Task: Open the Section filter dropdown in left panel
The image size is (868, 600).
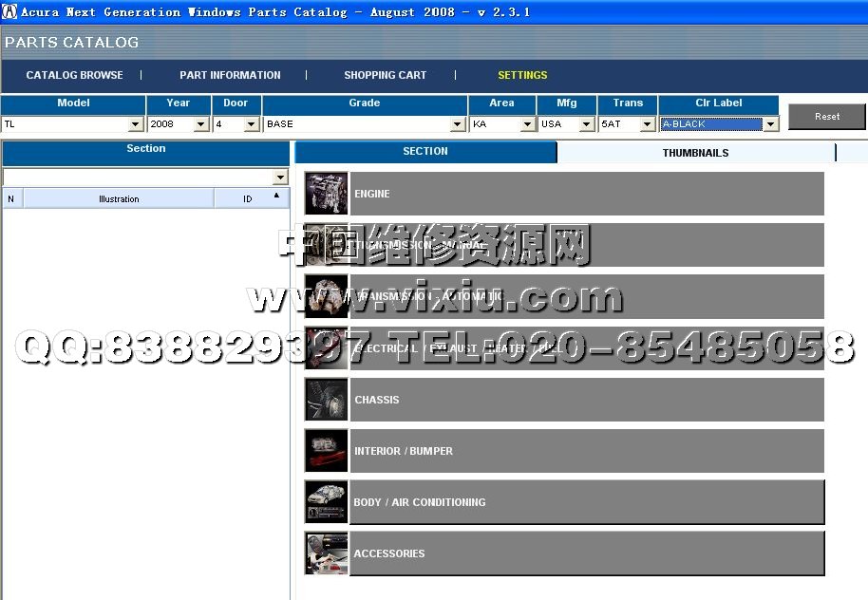Action: [279, 178]
